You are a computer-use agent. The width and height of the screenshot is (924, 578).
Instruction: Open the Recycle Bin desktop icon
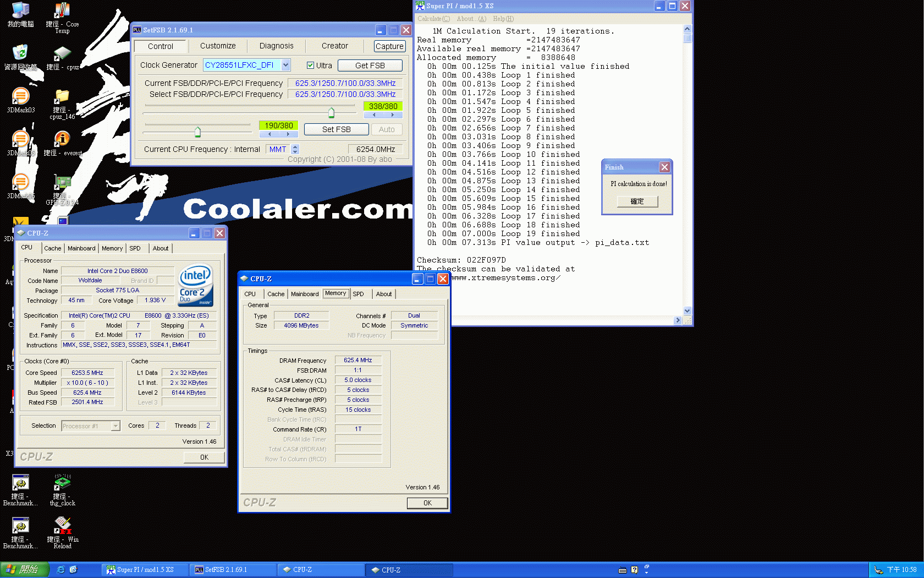(20, 57)
